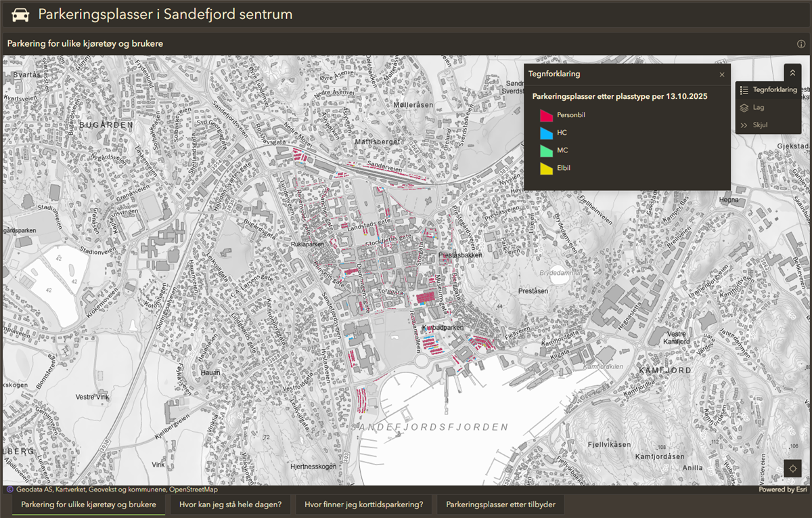Image resolution: width=812 pixels, height=518 pixels.
Task: Select 'Parkeringsplasser etter tilbyder' tab
Action: pos(500,504)
